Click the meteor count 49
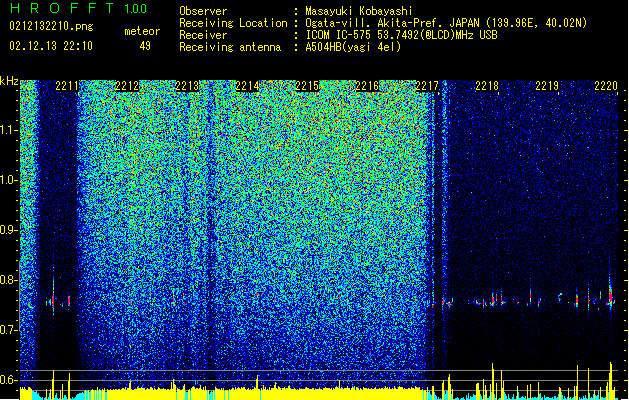Image resolution: width=629 pixels, height=400 pixels. click(x=145, y=46)
